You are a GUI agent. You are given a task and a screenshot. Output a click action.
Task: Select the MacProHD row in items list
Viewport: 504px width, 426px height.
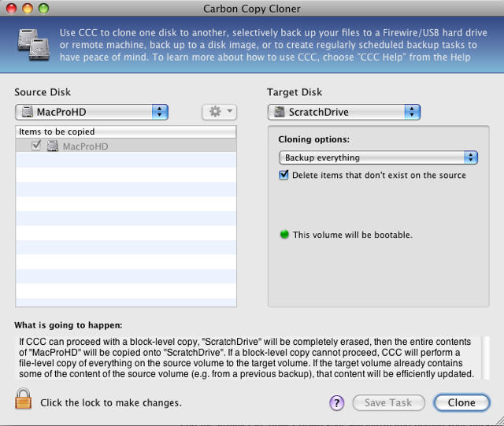click(x=126, y=146)
